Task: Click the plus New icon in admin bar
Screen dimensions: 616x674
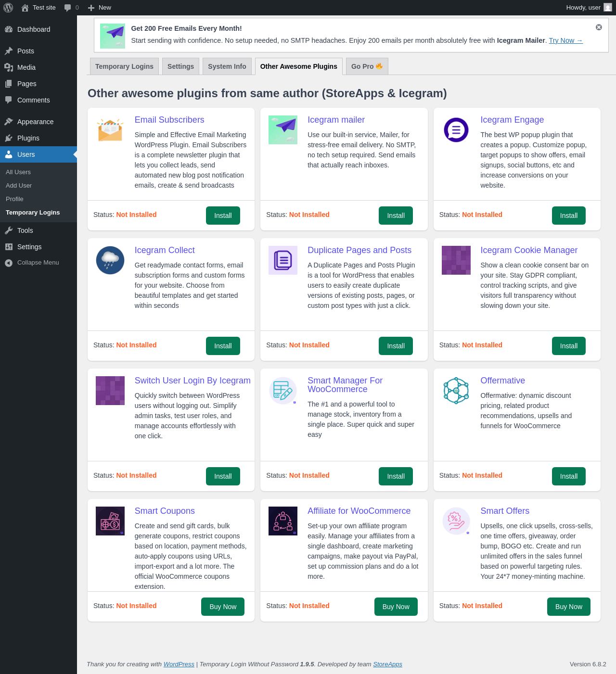Action: coord(91,8)
